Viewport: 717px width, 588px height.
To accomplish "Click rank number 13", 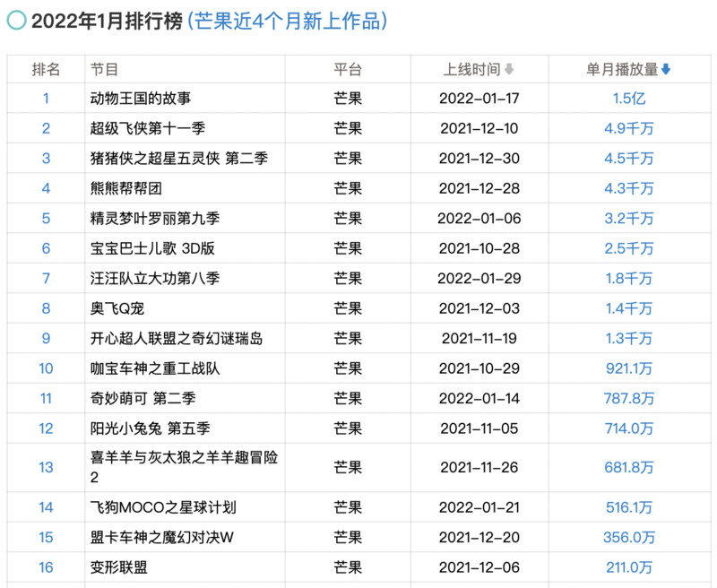I will point(46,467).
